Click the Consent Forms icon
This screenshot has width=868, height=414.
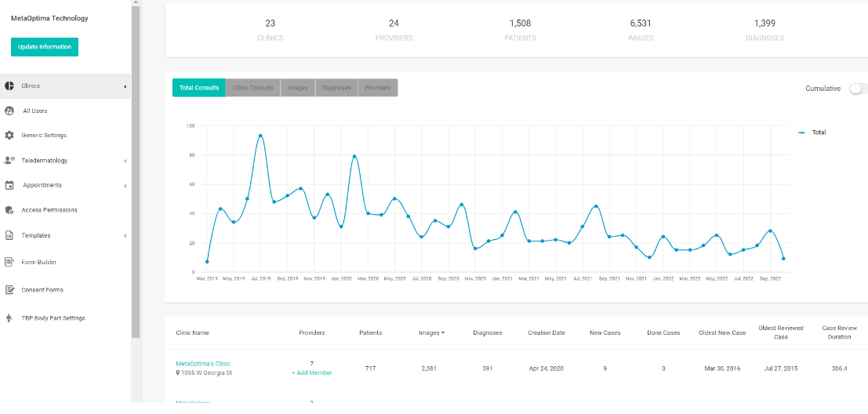tap(9, 289)
